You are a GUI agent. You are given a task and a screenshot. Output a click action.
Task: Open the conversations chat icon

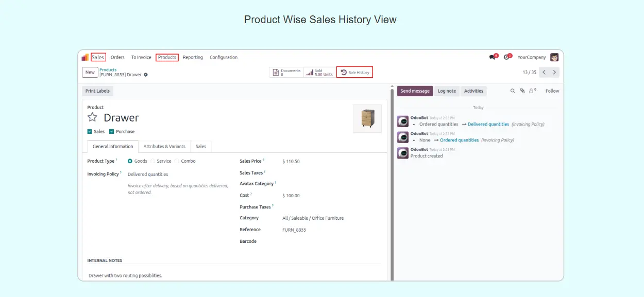point(493,57)
